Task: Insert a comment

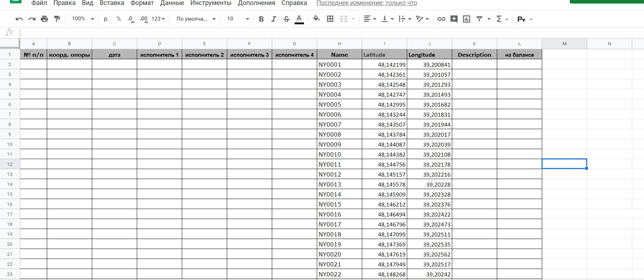Action: [454, 19]
